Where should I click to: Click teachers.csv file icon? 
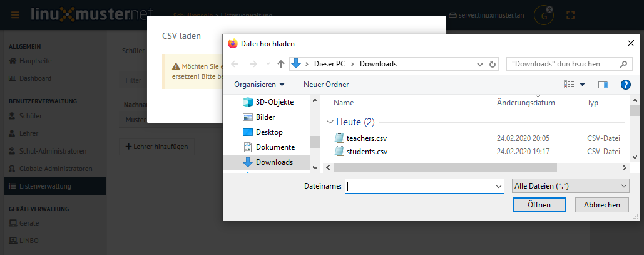[339, 138]
